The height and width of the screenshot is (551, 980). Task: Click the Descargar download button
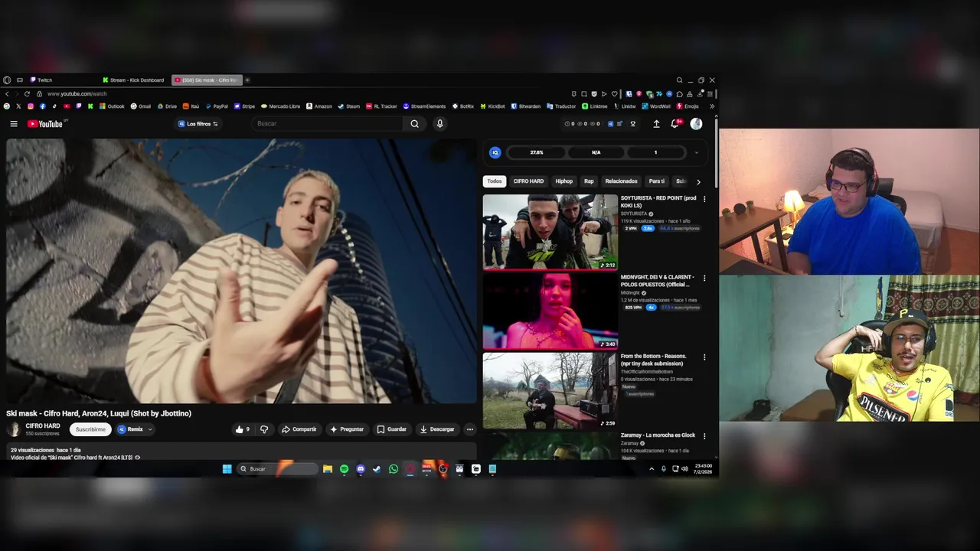click(x=437, y=429)
